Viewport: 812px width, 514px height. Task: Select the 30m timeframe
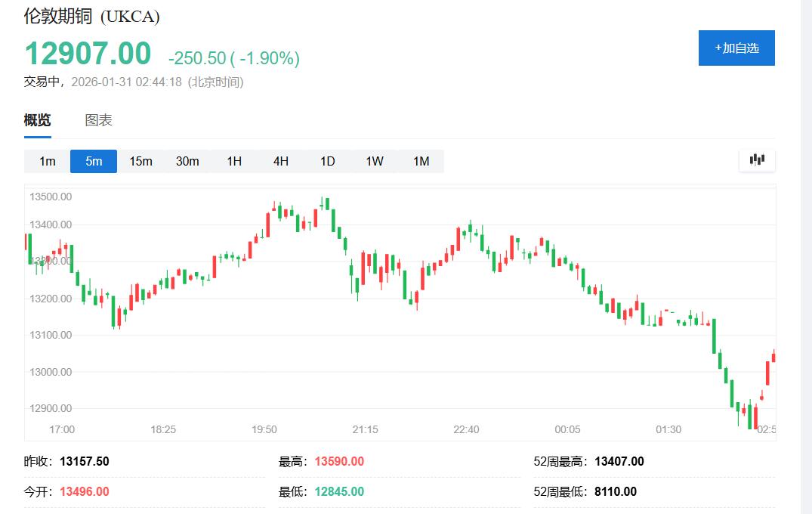[187, 161]
